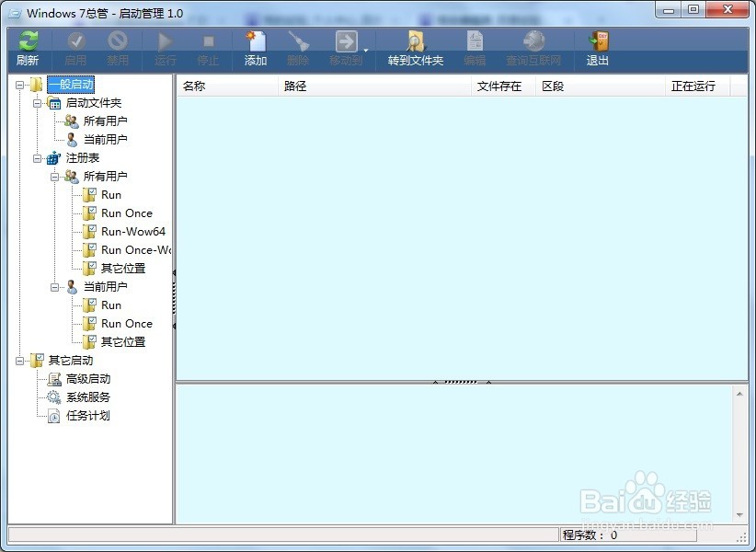Screen dimensions: 756x552
Task: Select Run Once under registry 当前用户
Action: tap(127, 324)
